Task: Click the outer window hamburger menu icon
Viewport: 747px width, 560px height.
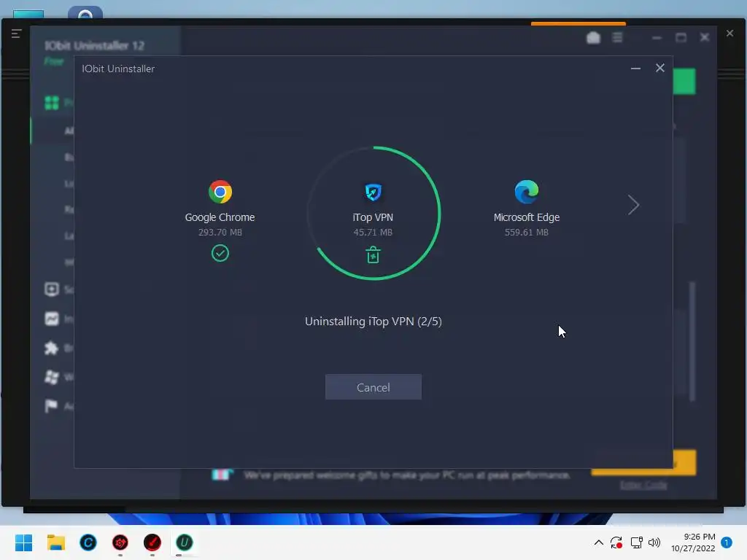Action: point(16,34)
